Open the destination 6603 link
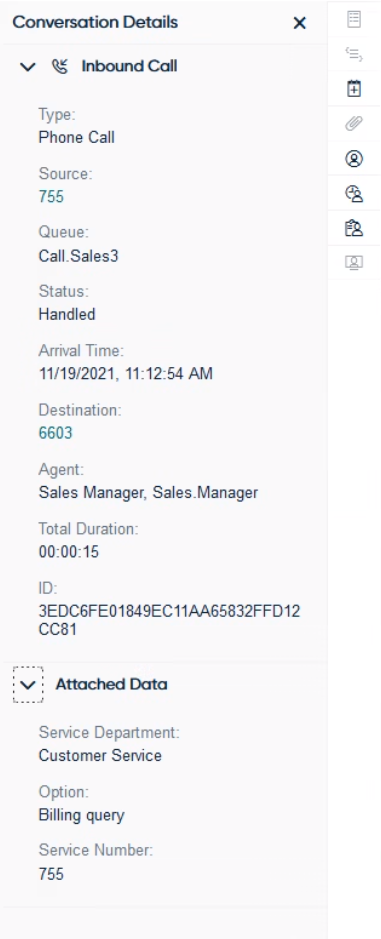Screen dimensions: 381x939 click(x=55, y=432)
